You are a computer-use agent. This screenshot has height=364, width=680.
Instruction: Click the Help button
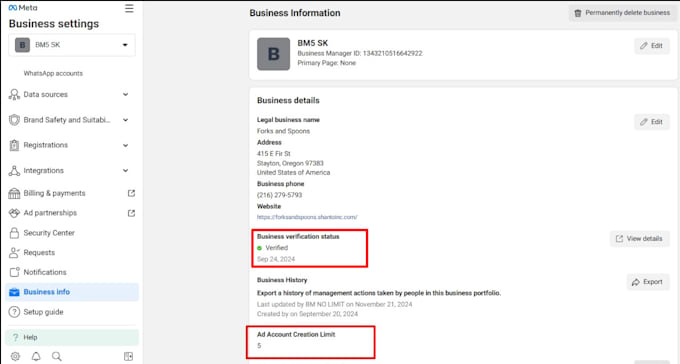click(72, 338)
